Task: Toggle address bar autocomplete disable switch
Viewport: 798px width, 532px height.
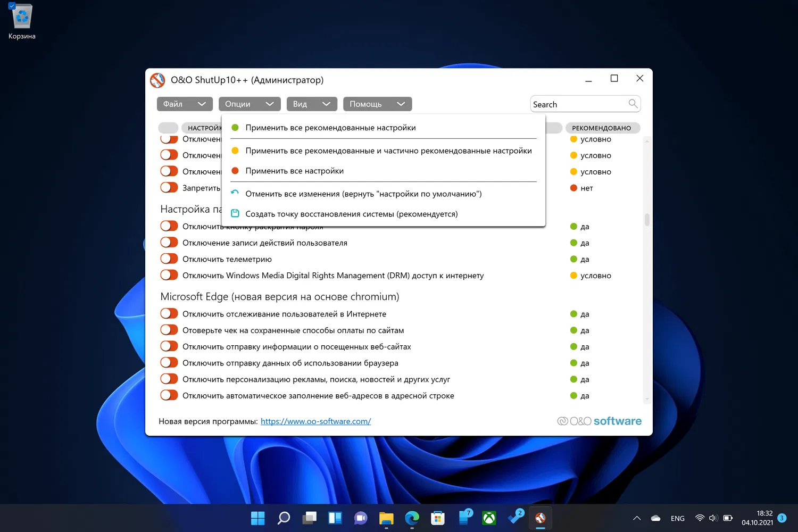Action: coord(169,396)
